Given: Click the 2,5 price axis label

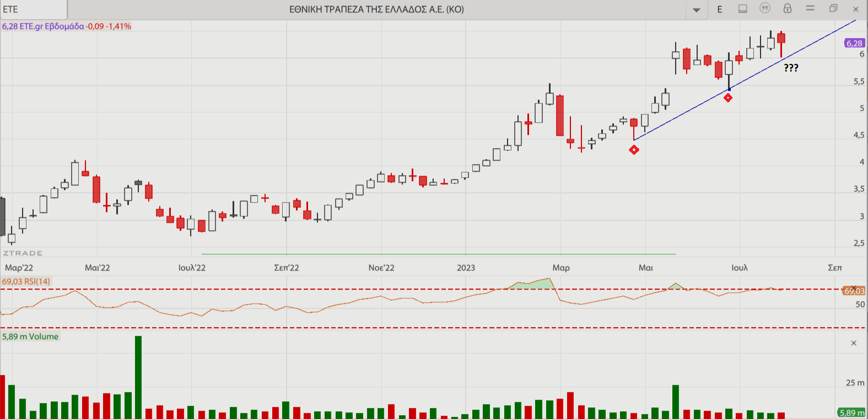Looking at the screenshot, I should (859, 243).
